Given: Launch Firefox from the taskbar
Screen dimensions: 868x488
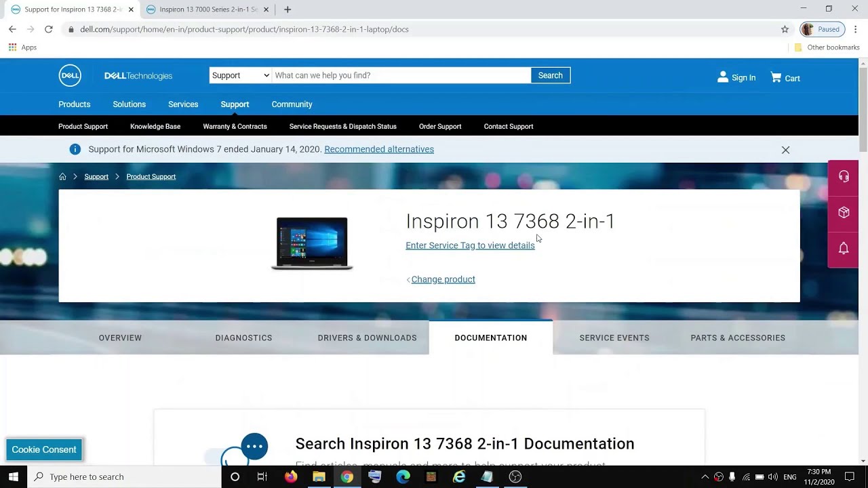Looking at the screenshot, I should point(291,476).
